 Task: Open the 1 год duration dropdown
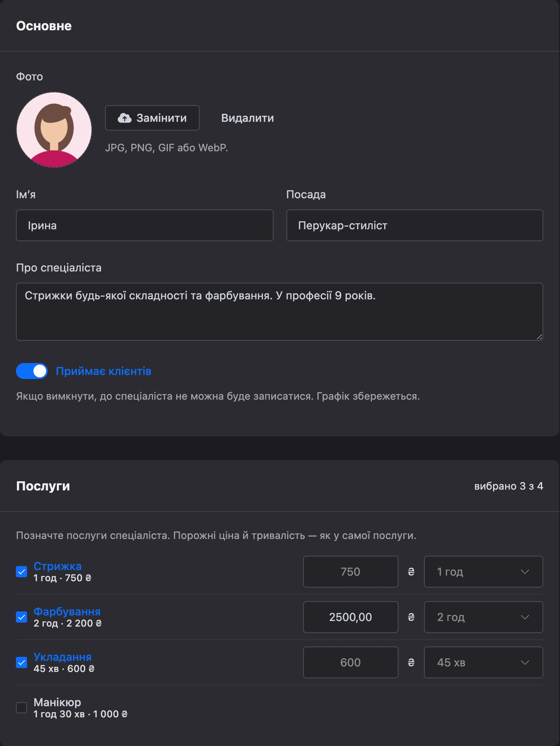coord(483,572)
